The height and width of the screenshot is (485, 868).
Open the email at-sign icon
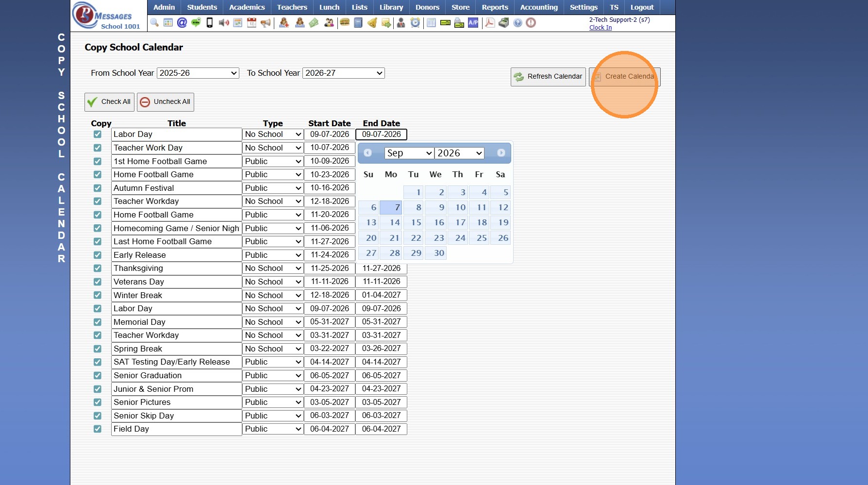pyautogui.click(x=182, y=23)
